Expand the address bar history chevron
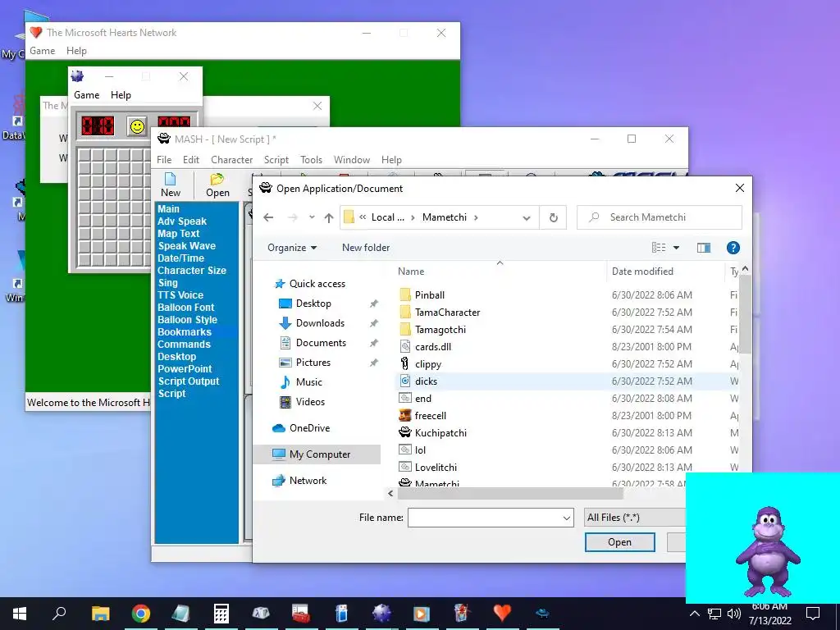The width and height of the screenshot is (840, 630). [x=527, y=218]
